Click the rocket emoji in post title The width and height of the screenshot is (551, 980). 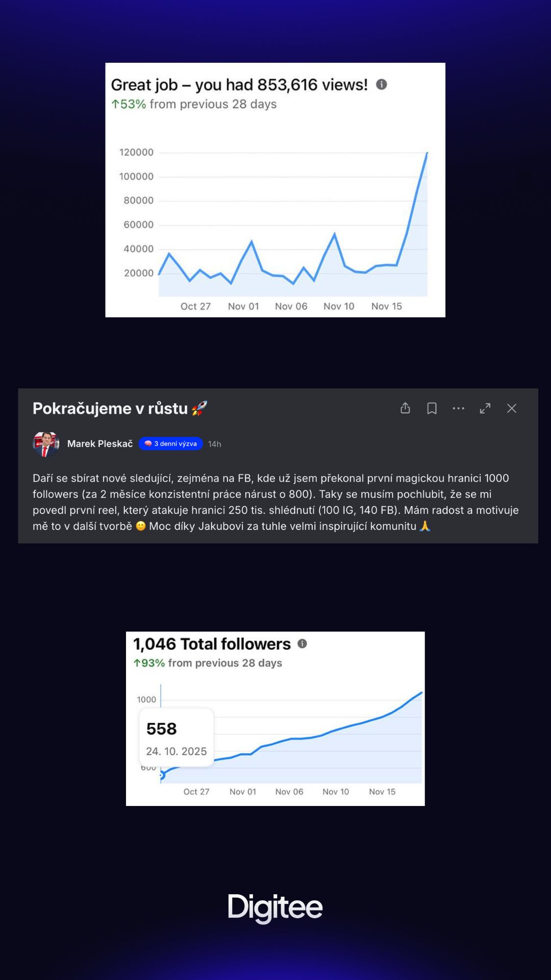click(x=199, y=408)
